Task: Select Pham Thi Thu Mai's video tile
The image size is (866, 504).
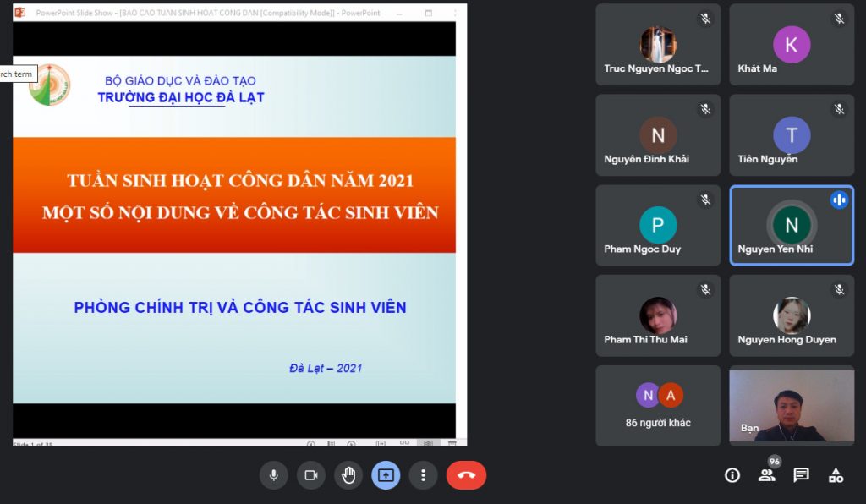Action: pos(658,315)
